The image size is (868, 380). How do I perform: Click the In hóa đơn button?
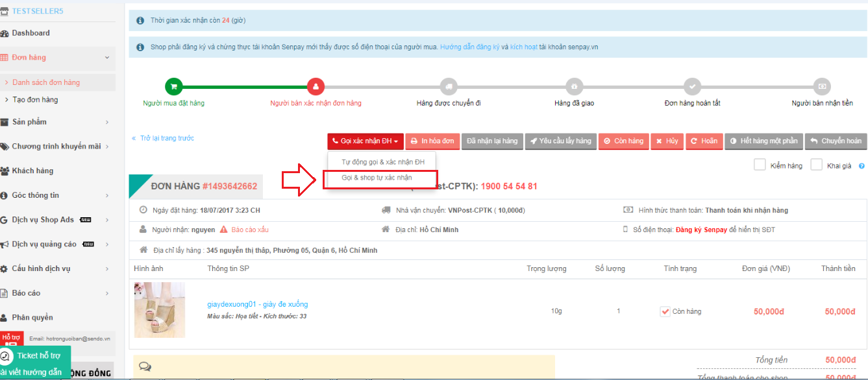(x=433, y=141)
